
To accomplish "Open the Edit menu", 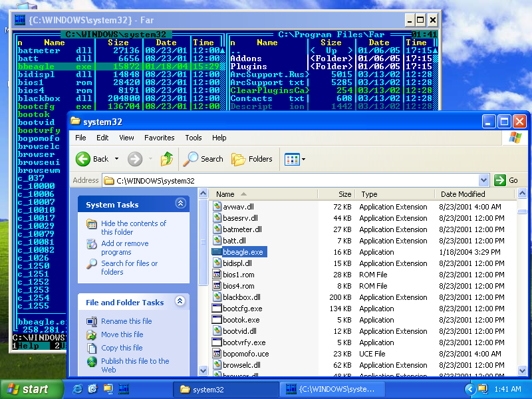I will (x=102, y=138).
